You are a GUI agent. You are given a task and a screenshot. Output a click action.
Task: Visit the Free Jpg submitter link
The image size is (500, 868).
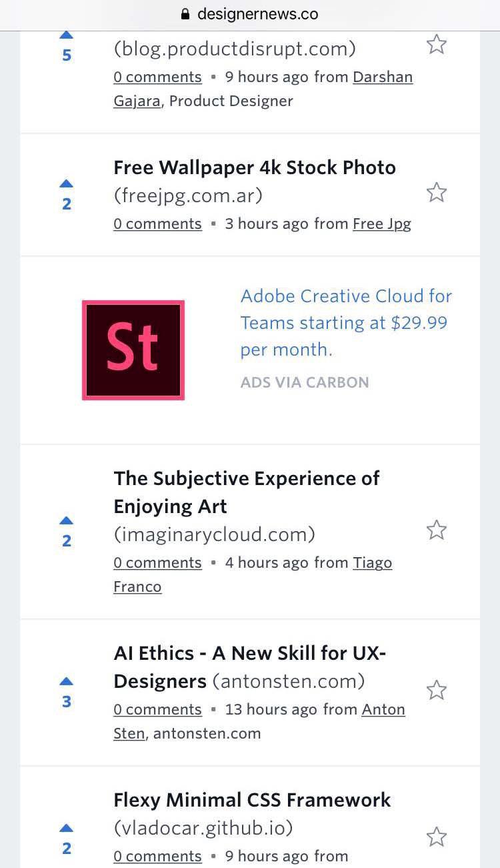tap(381, 224)
